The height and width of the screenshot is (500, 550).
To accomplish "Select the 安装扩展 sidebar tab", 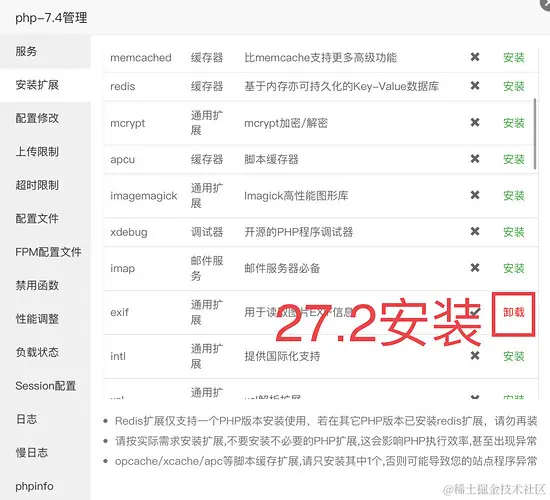I will [x=45, y=85].
